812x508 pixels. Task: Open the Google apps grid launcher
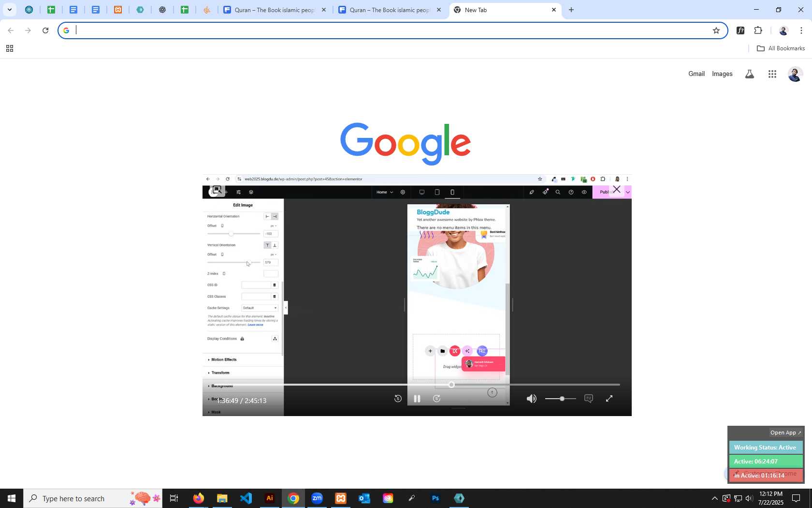point(772,74)
